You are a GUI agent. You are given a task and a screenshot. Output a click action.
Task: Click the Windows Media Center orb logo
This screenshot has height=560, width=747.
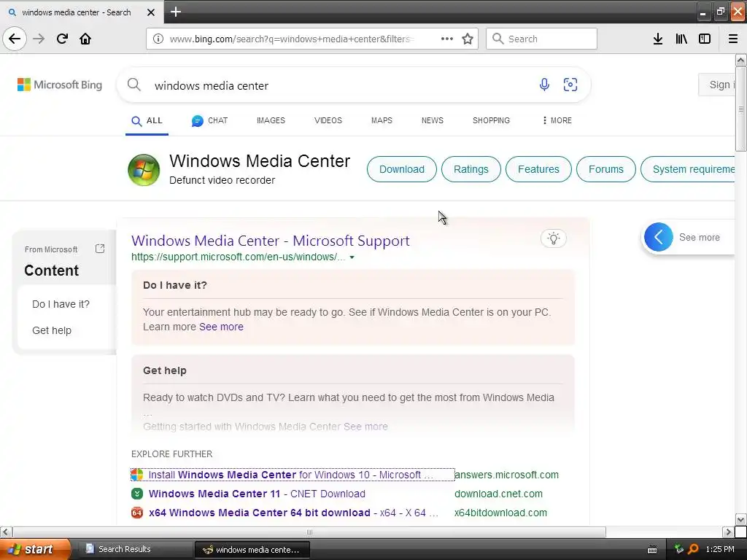144,170
